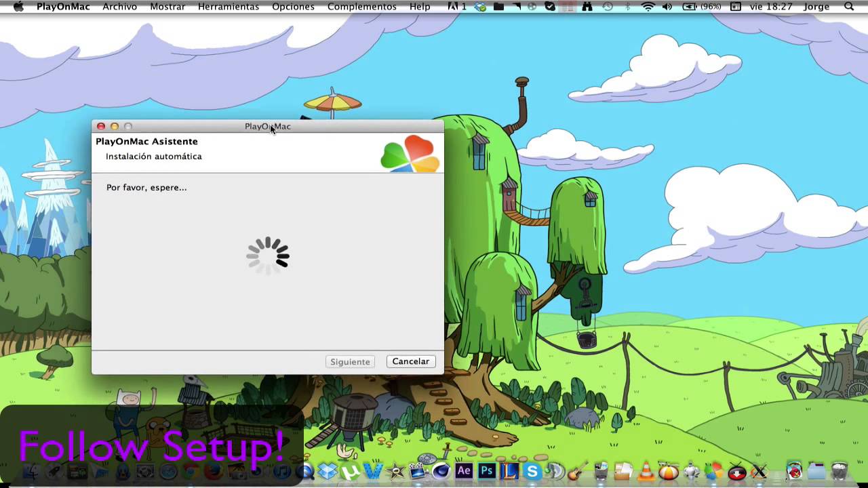
Task: Open the folder stack in the Dock
Action: 817,472
